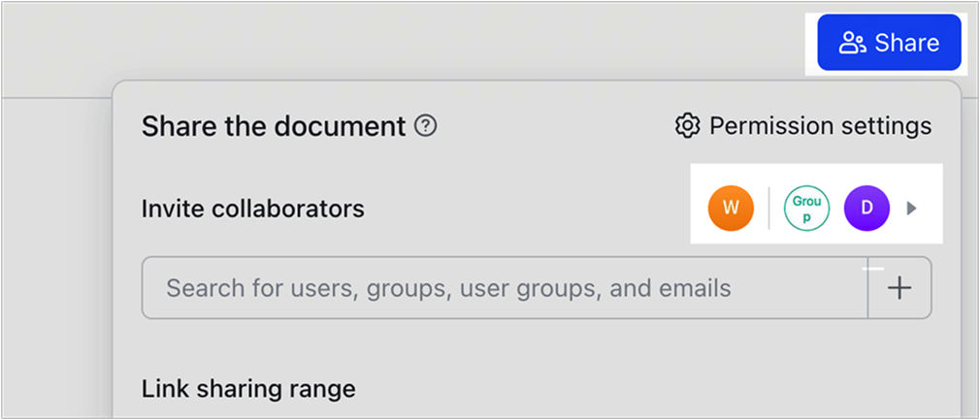
Task: Open the Permission settings text link
Action: 820,125
